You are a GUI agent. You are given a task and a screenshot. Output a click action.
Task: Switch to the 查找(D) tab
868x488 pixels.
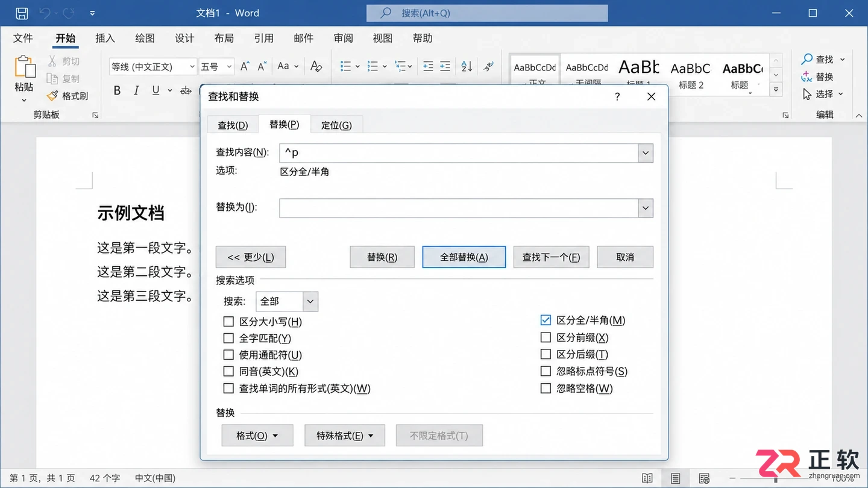click(x=233, y=125)
